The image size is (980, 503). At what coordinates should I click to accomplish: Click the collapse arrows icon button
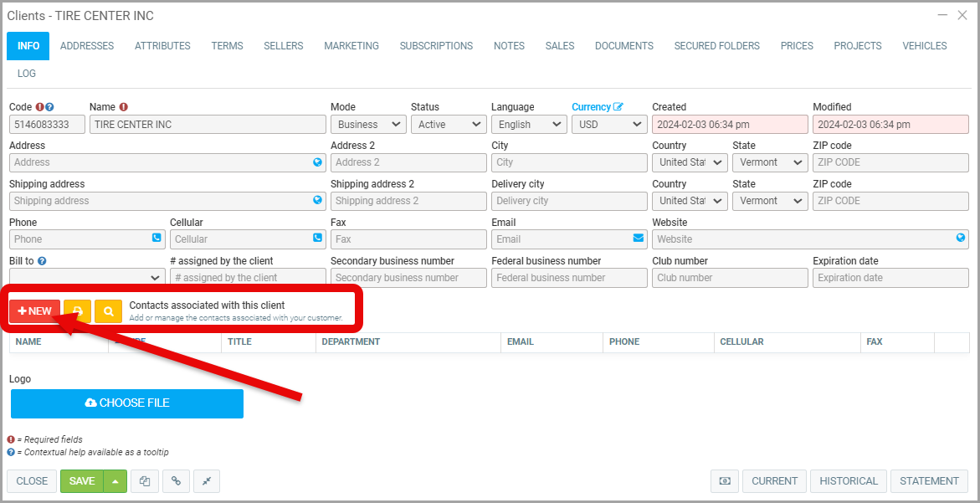pos(207,481)
